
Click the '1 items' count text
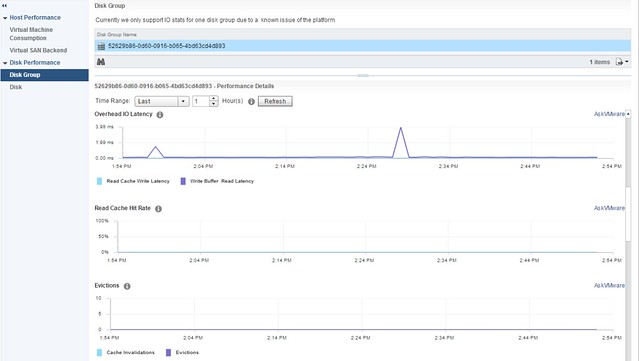599,62
